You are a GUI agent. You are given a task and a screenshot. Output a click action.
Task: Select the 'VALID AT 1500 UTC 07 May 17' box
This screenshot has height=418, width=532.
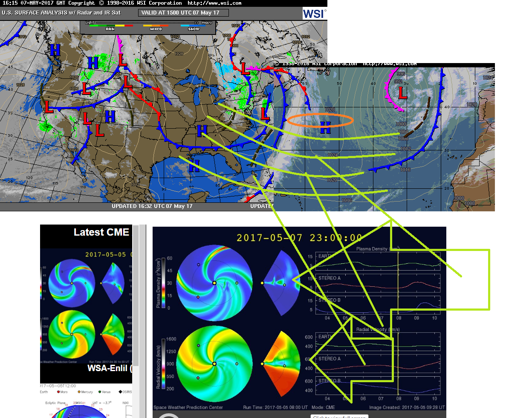pos(183,13)
